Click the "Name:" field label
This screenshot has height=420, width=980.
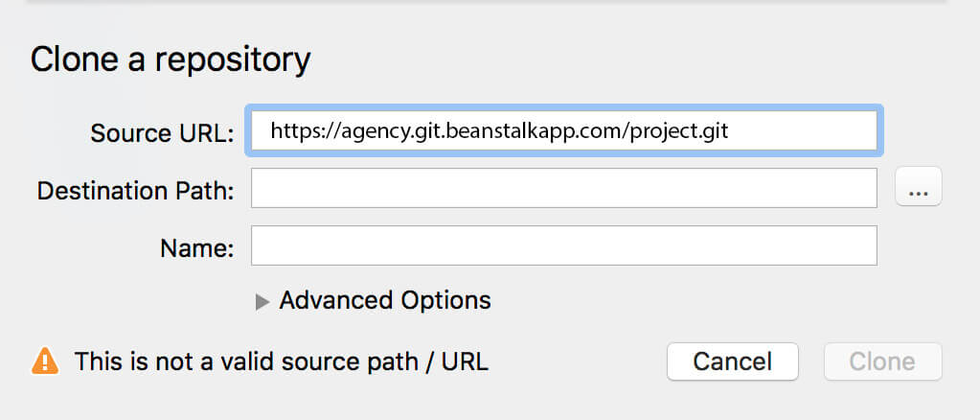[x=197, y=247]
